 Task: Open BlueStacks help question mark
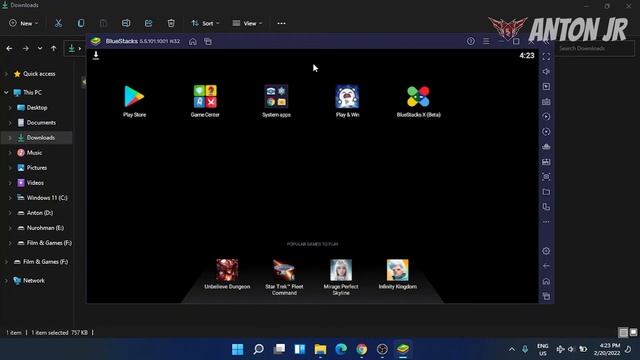tap(471, 41)
